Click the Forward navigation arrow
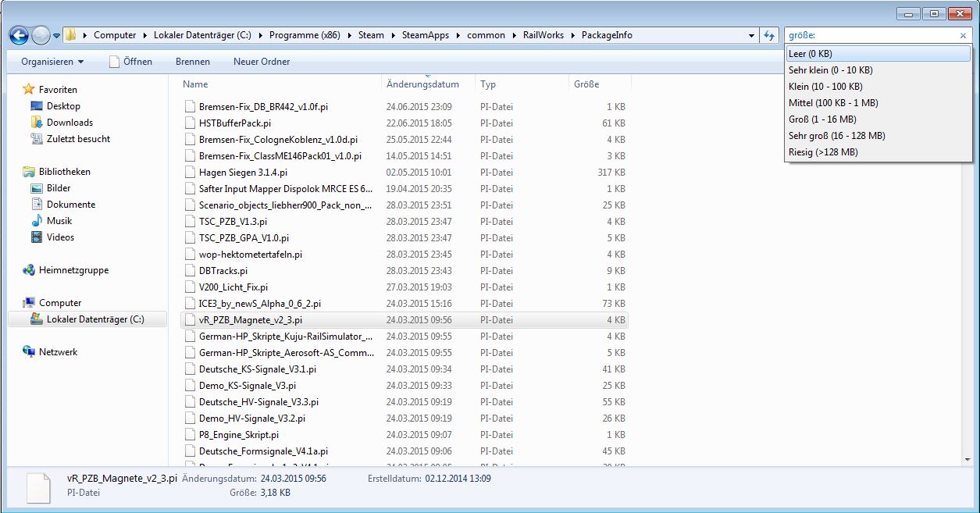The width and height of the screenshot is (980, 513). coord(41,35)
